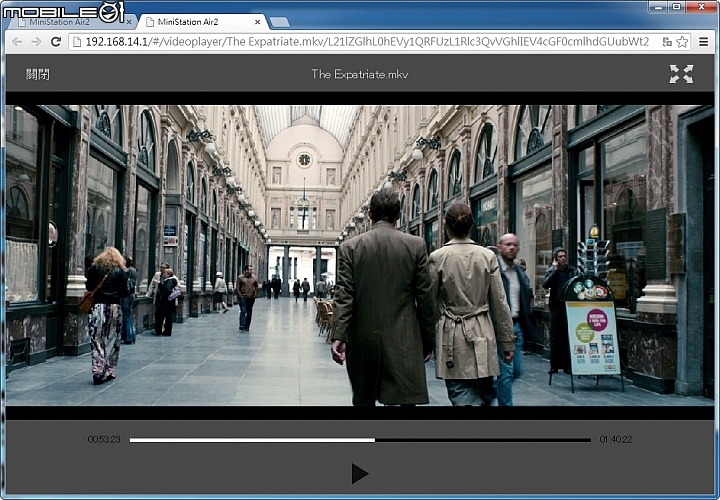This screenshot has width=720, height=500.
Task: Click the page icon in the address bar
Action: coord(77,42)
